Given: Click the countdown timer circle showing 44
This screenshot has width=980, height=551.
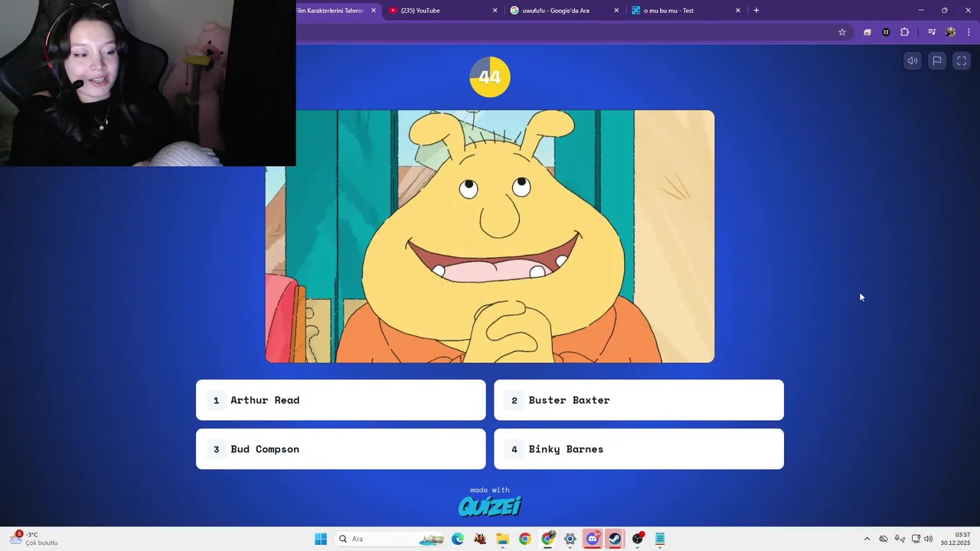Looking at the screenshot, I should 490,77.
